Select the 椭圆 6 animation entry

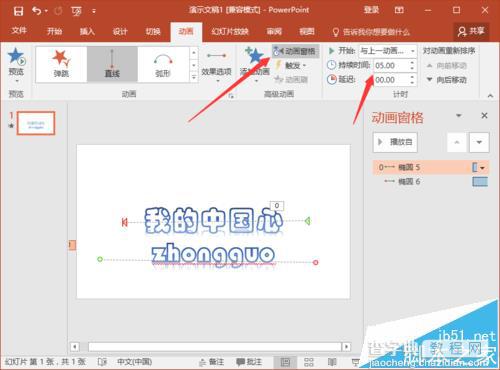coord(430,182)
